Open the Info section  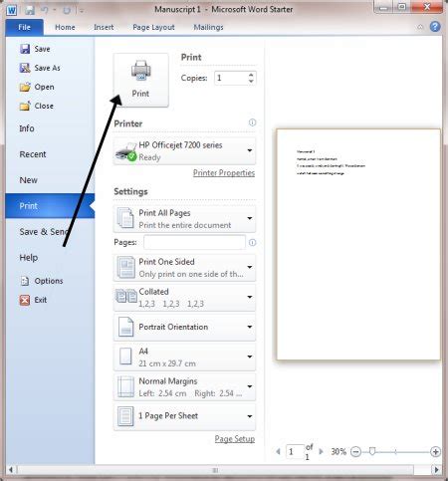tap(27, 128)
